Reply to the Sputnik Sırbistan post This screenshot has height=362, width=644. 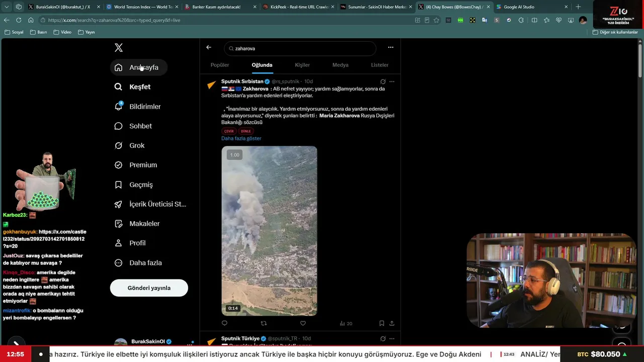224,323
